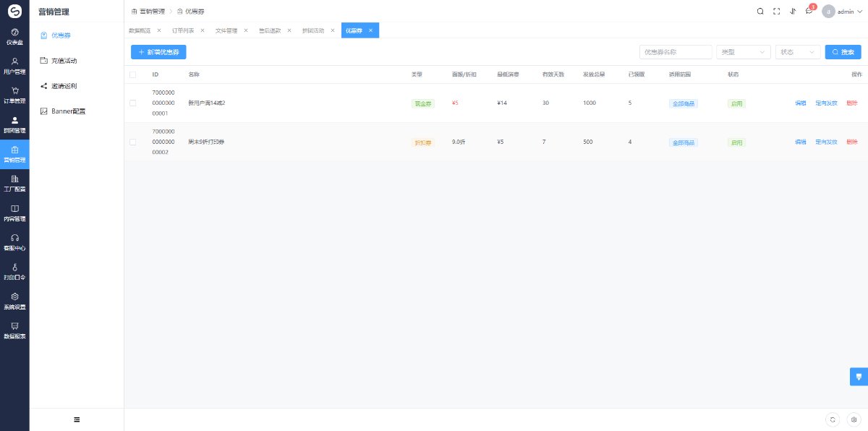Switch to the 售后退款 tab
Viewport: 868px width, 431px height.
point(270,30)
